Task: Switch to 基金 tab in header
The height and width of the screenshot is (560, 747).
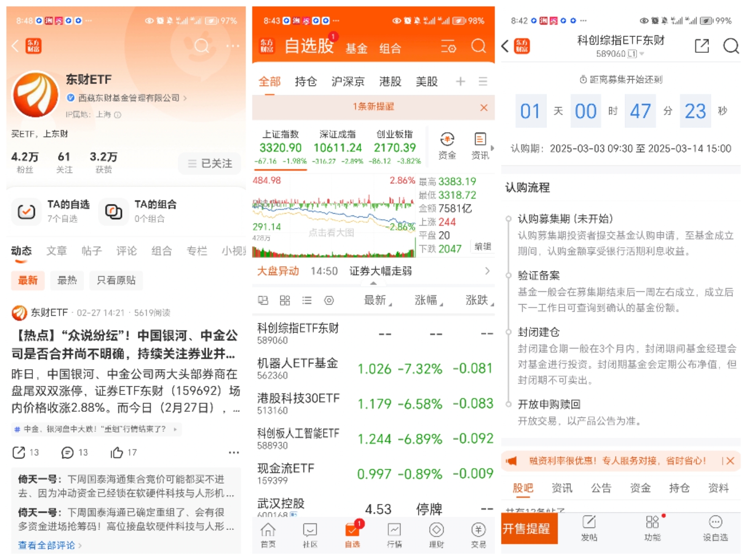Action: [356, 48]
